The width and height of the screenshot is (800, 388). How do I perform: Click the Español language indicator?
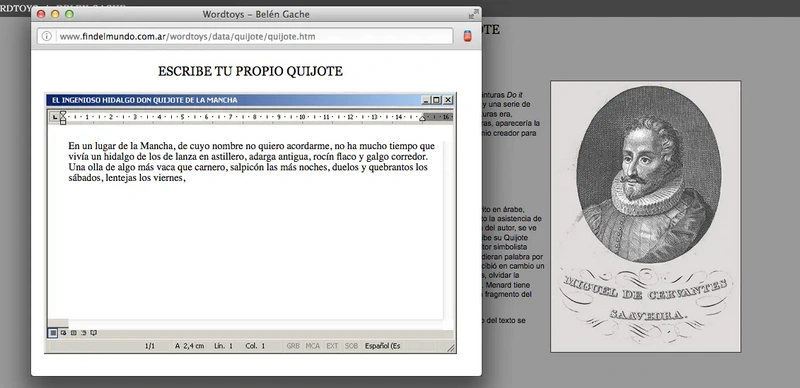(383, 346)
